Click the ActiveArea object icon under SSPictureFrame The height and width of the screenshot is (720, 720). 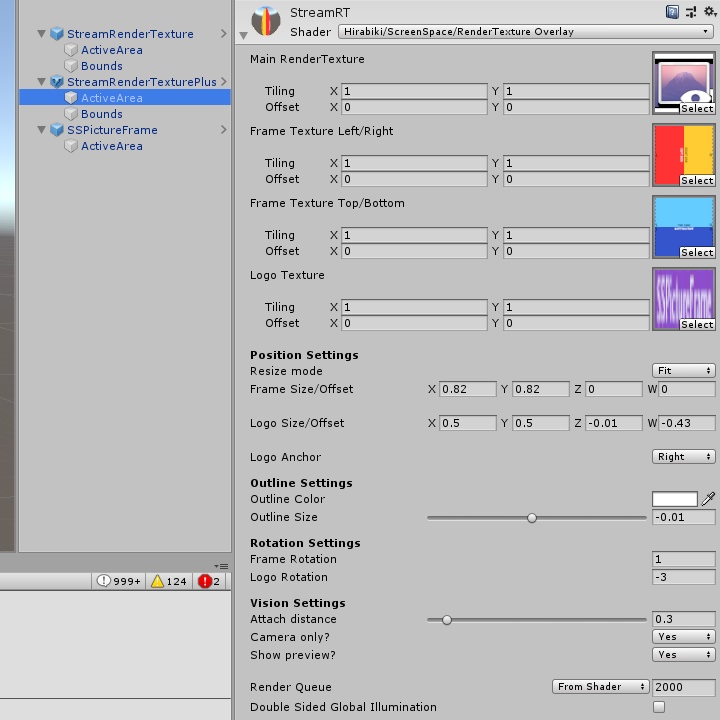click(x=71, y=146)
